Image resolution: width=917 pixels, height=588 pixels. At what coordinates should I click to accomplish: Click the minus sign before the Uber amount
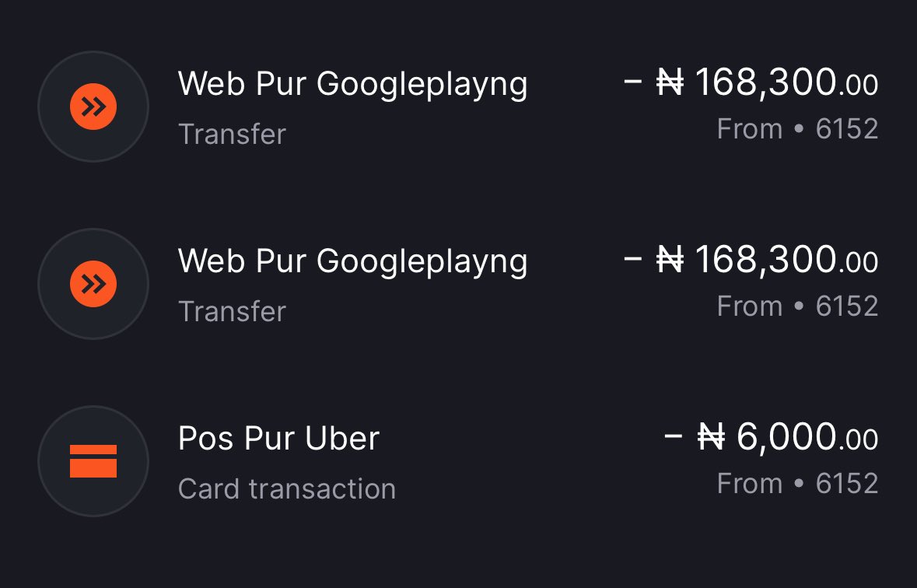(674, 436)
